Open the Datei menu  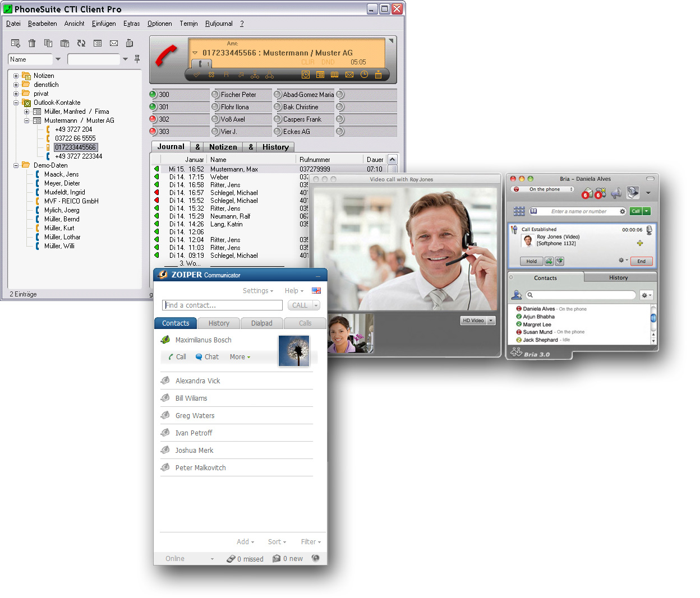coord(13,24)
